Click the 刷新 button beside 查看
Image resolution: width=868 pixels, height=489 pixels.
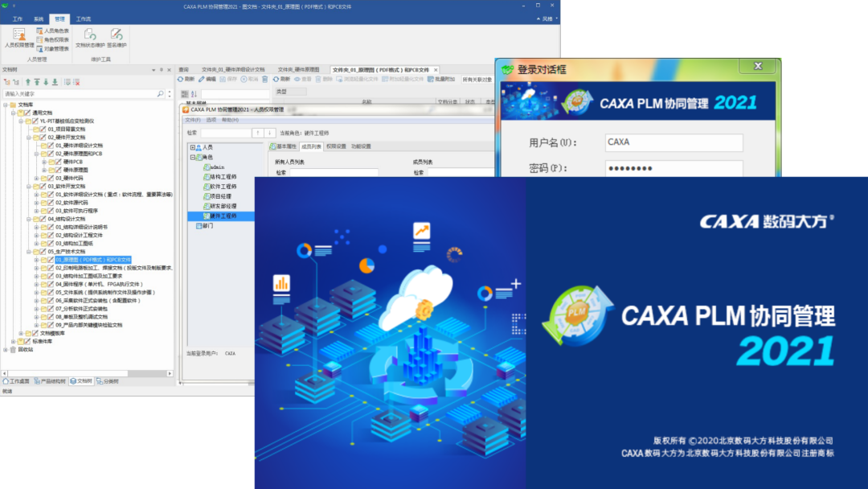[281, 79]
